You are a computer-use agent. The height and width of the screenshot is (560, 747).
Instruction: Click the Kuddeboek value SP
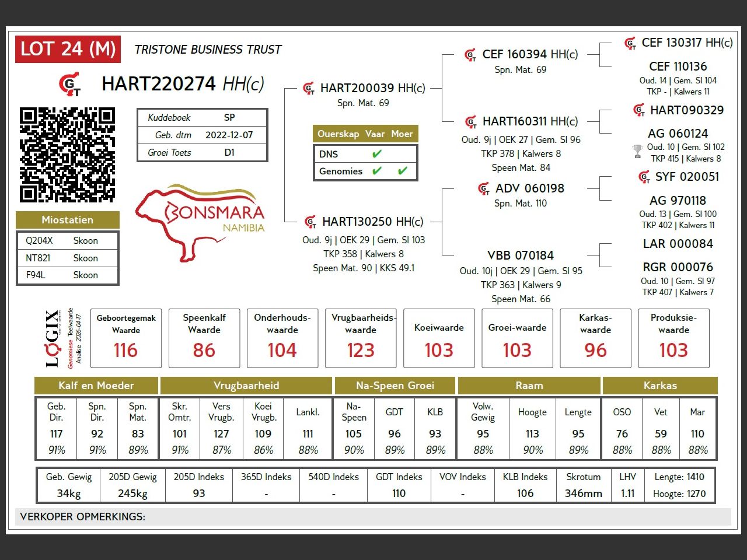(x=229, y=117)
